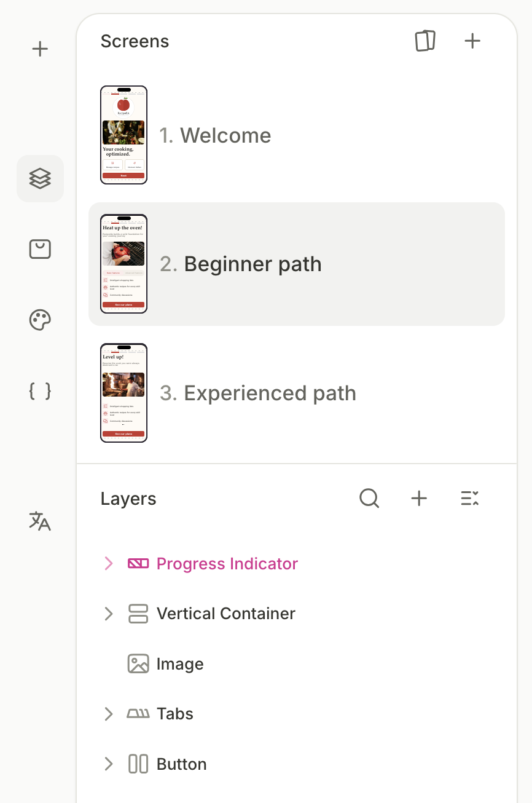Select the 'Button' layer name
The image size is (532, 803).
[182, 764]
